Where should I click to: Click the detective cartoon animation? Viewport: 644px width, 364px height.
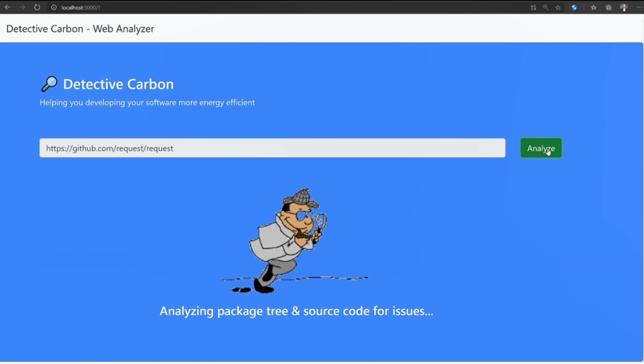tap(295, 241)
